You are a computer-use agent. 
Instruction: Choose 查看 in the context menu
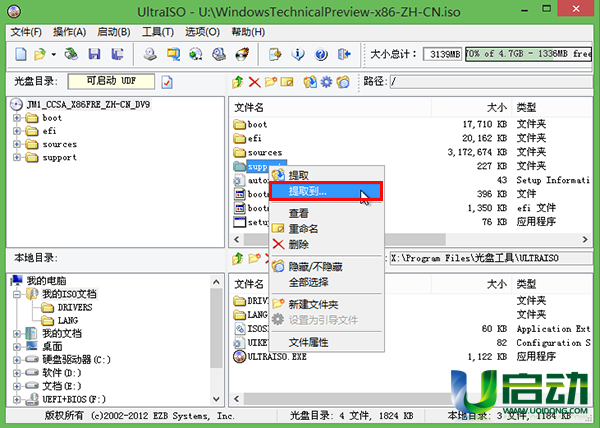coord(327,213)
